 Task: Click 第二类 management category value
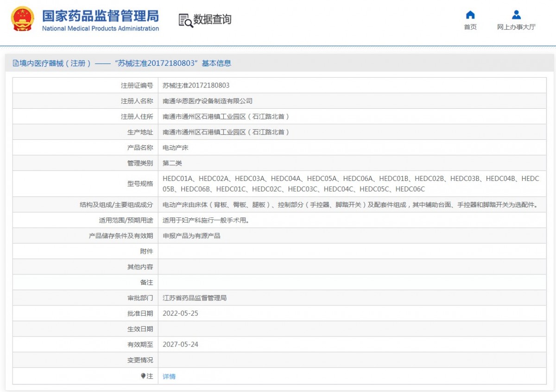pyautogui.click(x=172, y=163)
